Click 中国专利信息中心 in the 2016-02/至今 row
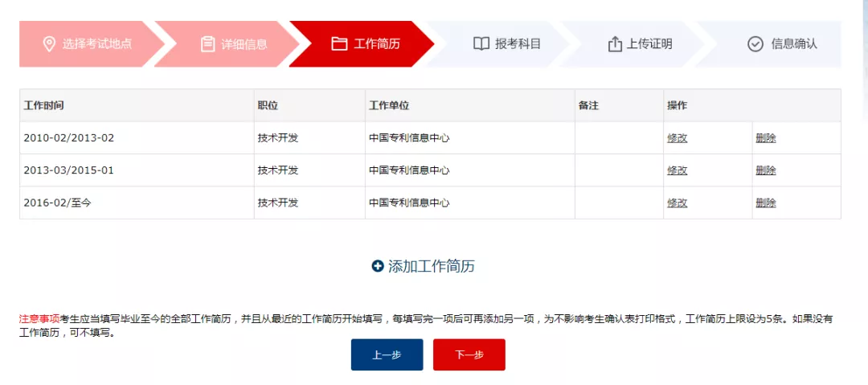868x385 pixels. click(x=409, y=203)
